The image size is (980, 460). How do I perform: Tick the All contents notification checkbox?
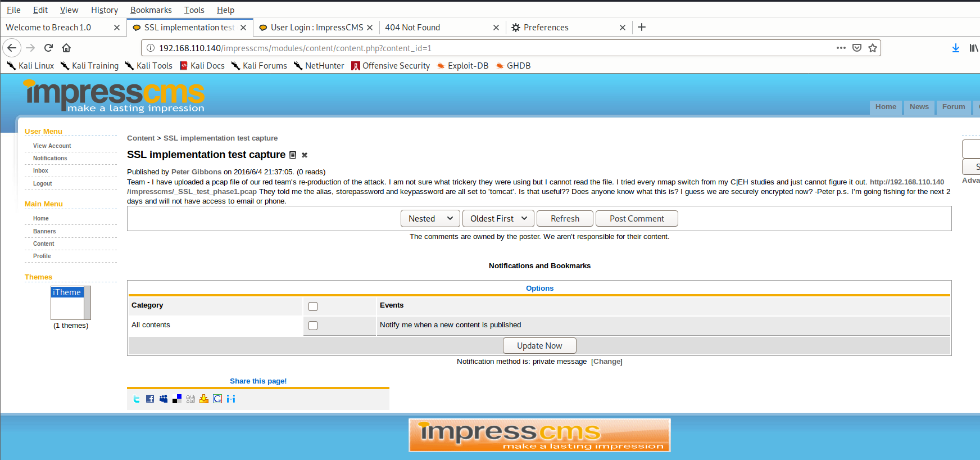(313, 326)
